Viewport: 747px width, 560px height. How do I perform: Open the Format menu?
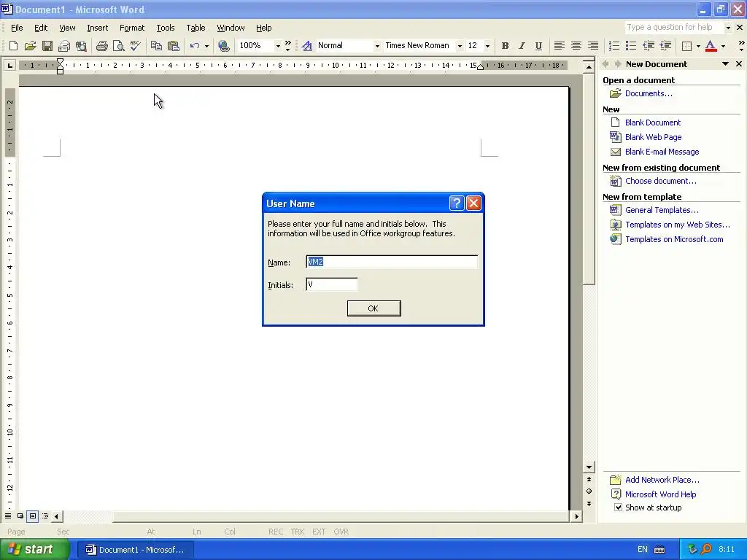click(132, 28)
